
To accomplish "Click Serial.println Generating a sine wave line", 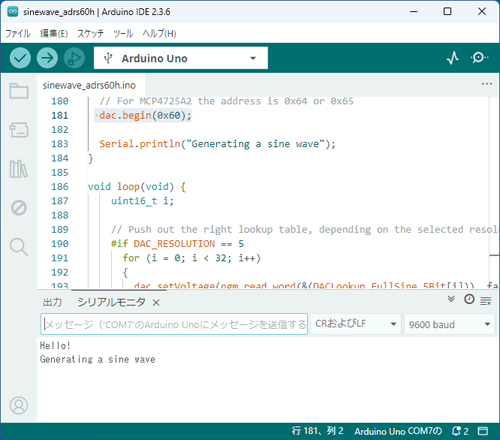I will [217, 144].
